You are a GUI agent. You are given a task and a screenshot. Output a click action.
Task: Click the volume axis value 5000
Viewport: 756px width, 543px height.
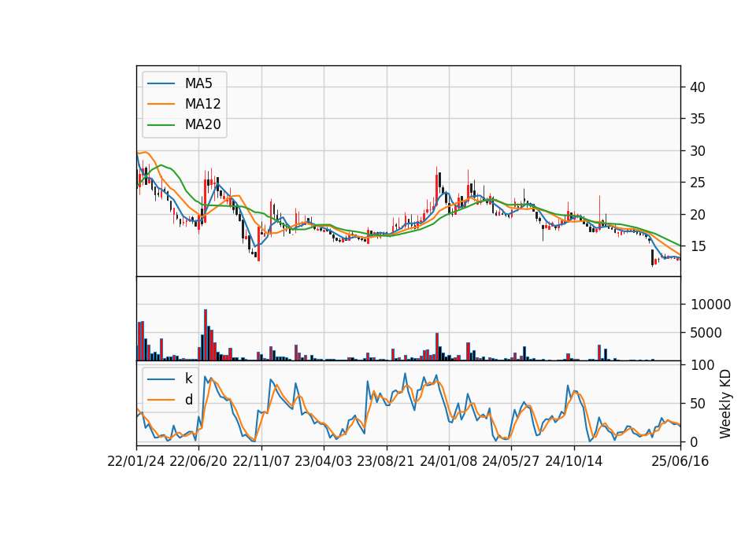[706, 333]
